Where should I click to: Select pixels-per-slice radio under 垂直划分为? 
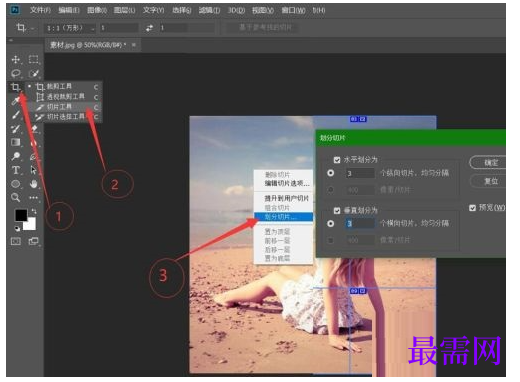coord(331,240)
